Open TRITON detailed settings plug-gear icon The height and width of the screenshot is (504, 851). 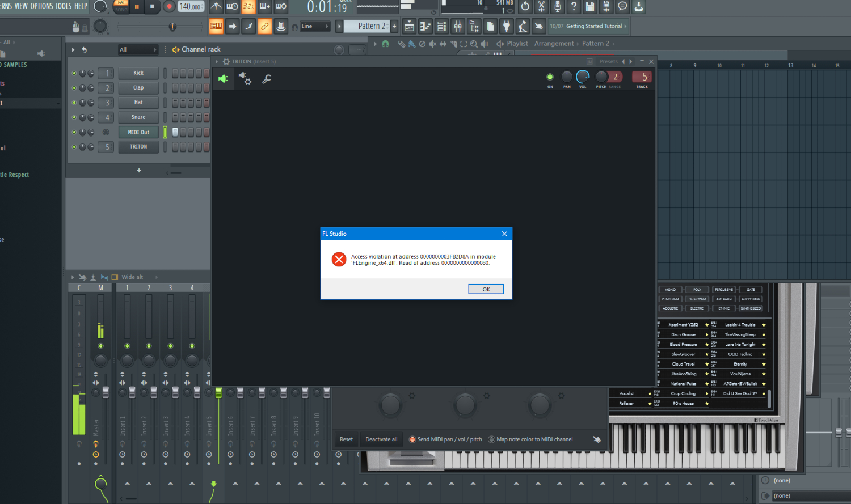(245, 79)
